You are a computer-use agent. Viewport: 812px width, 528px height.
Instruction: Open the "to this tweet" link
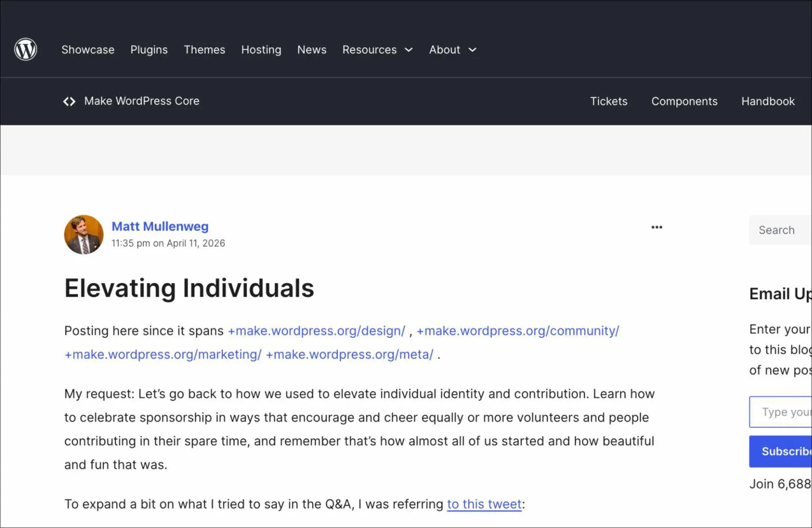[x=484, y=504]
